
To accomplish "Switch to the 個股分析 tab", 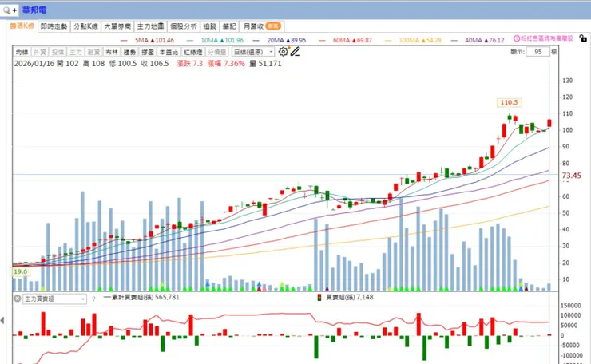I will click(184, 26).
